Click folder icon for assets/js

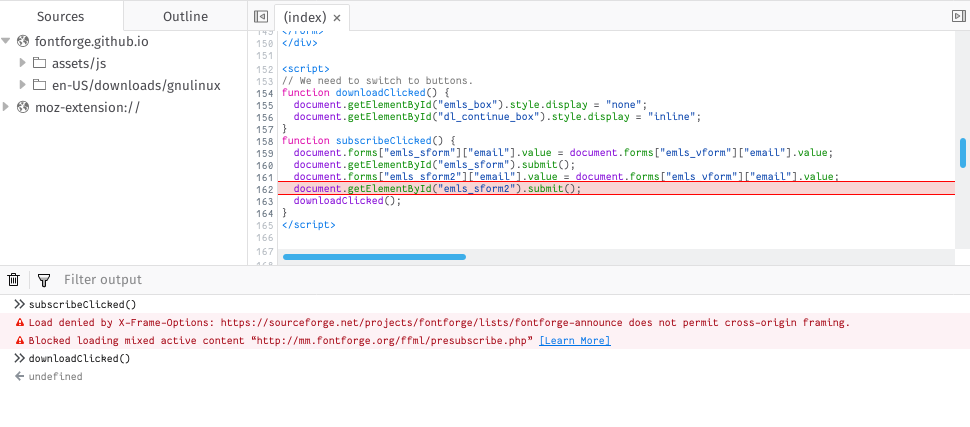(40, 63)
